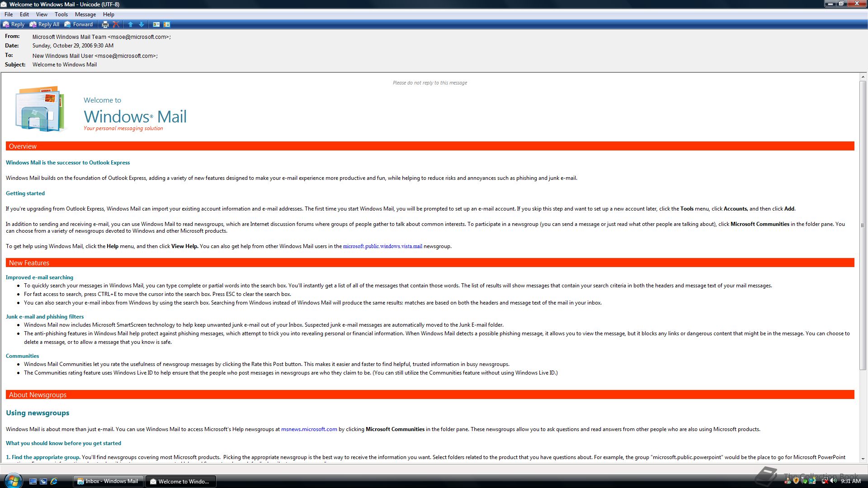Switch to Inbox - Windows Mail taskbar window
The image size is (868, 488).
(x=108, y=481)
